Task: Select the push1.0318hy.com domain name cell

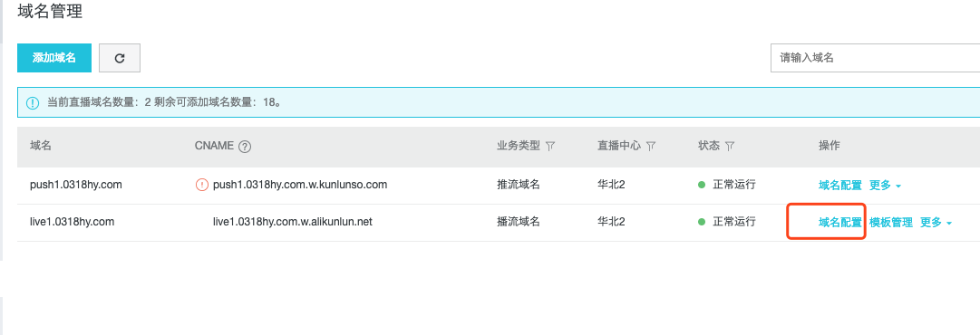Action: [75, 185]
